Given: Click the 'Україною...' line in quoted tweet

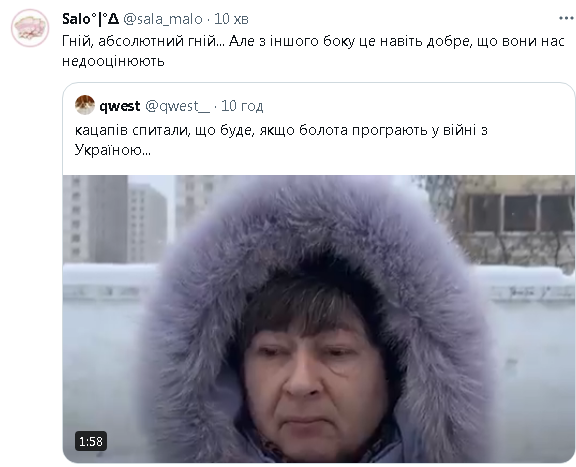Looking at the screenshot, I should pyautogui.click(x=113, y=150).
